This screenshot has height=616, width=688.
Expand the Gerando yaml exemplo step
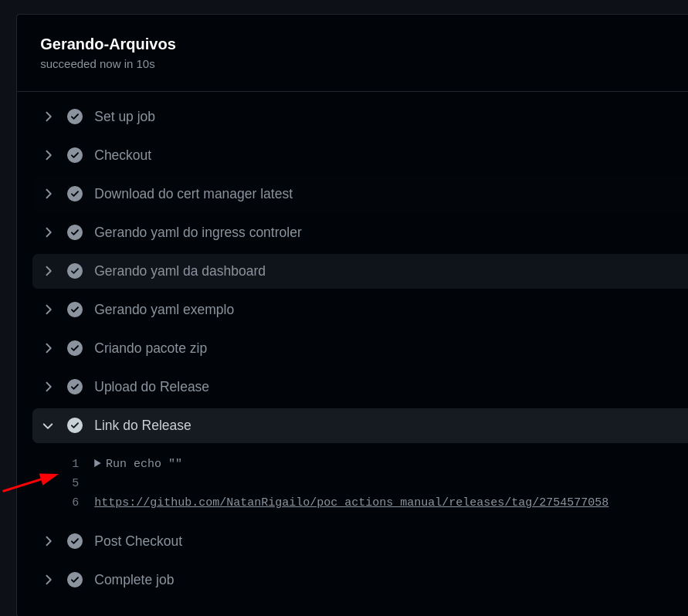click(x=48, y=310)
